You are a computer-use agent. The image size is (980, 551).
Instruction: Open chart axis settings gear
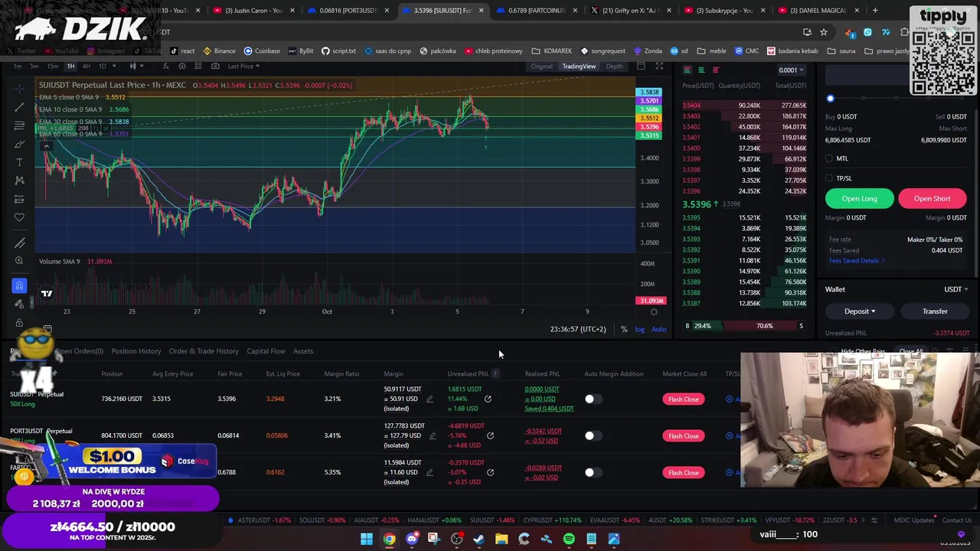654,311
